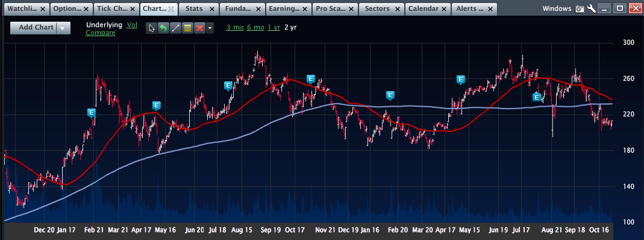Click the 300 price axis label

(628, 42)
